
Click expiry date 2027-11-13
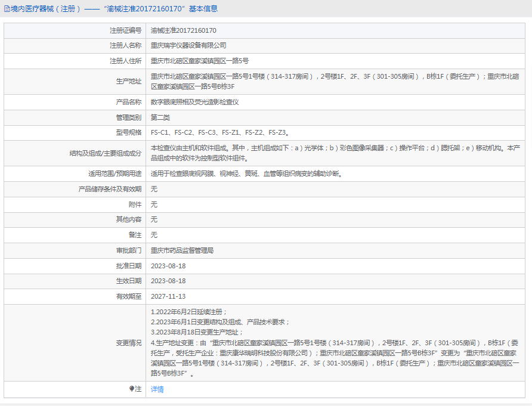tap(168, 296)
